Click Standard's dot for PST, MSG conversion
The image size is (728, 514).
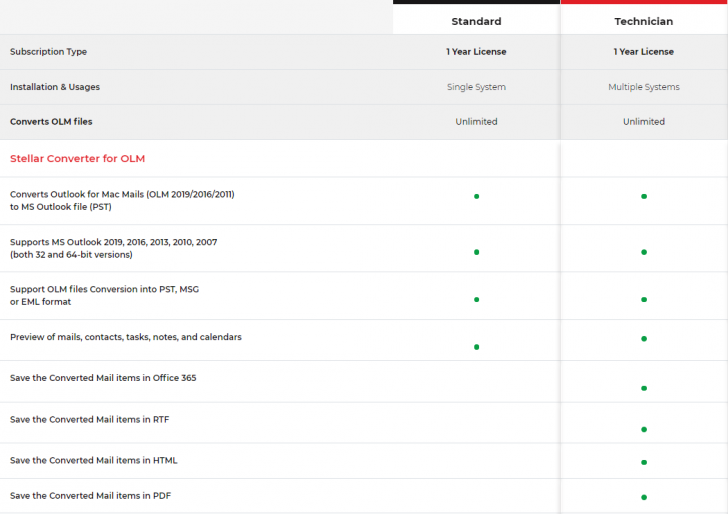coord(476,299)
